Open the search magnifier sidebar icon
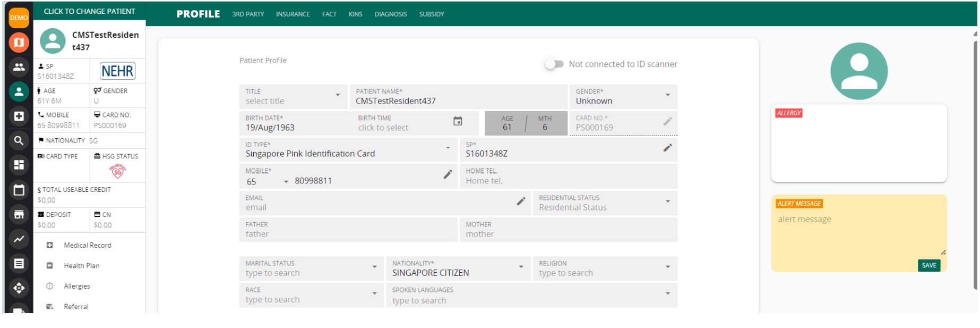980x328 pixels. point(19,140)
